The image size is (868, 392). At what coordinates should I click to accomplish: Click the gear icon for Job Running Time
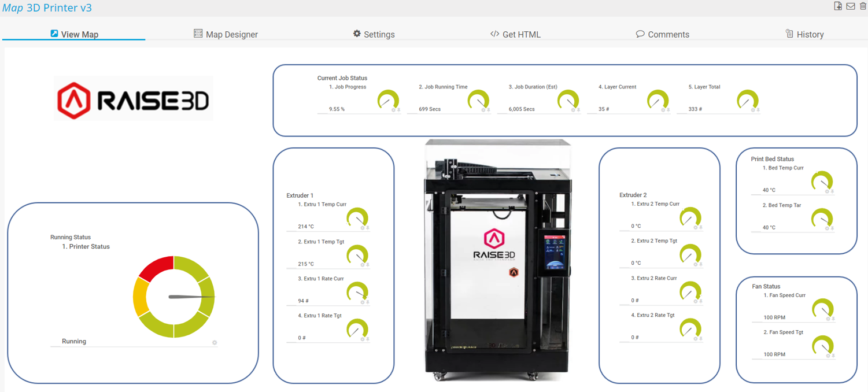[483, 110]
